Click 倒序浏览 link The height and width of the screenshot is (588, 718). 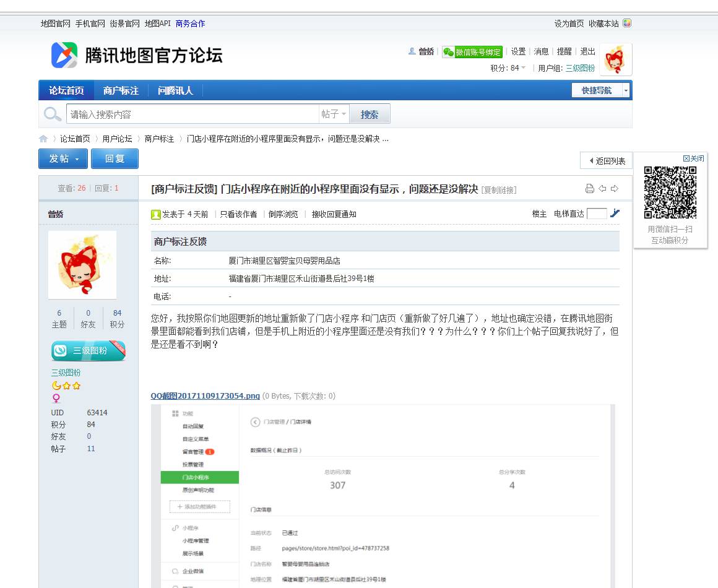[x=283, y=214]
